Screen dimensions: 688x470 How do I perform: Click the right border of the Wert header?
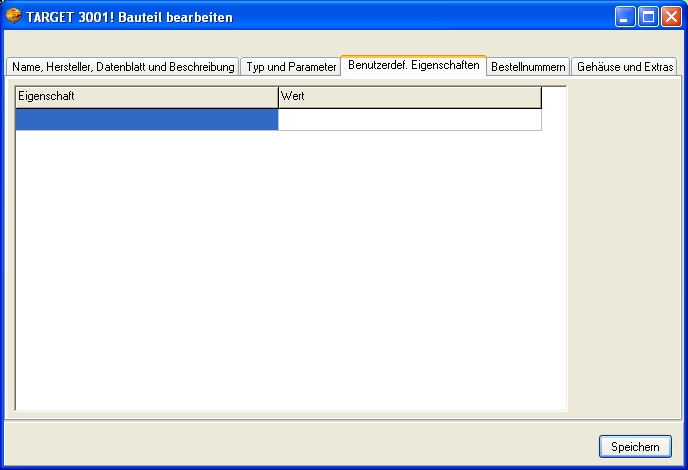tap(541, 96)
